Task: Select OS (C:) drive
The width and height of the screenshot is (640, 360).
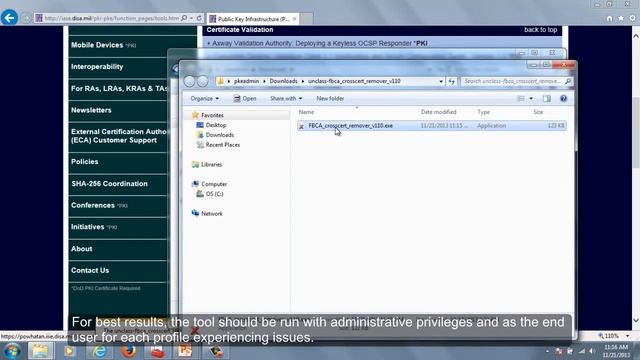Action: point(214,194)
